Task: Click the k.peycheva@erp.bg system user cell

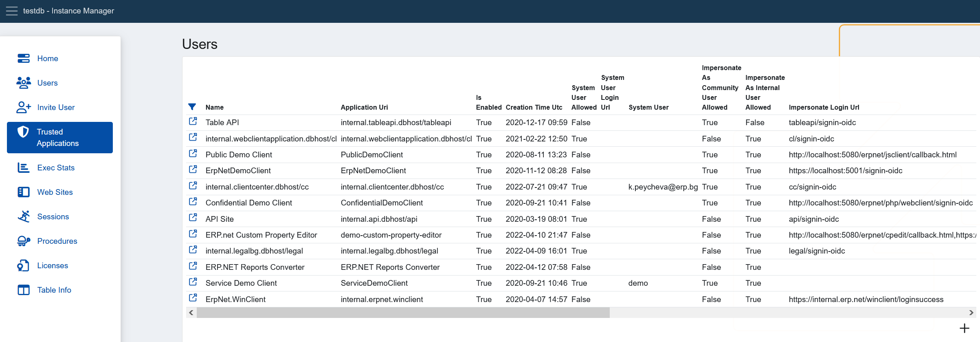Action: point(663,187)
